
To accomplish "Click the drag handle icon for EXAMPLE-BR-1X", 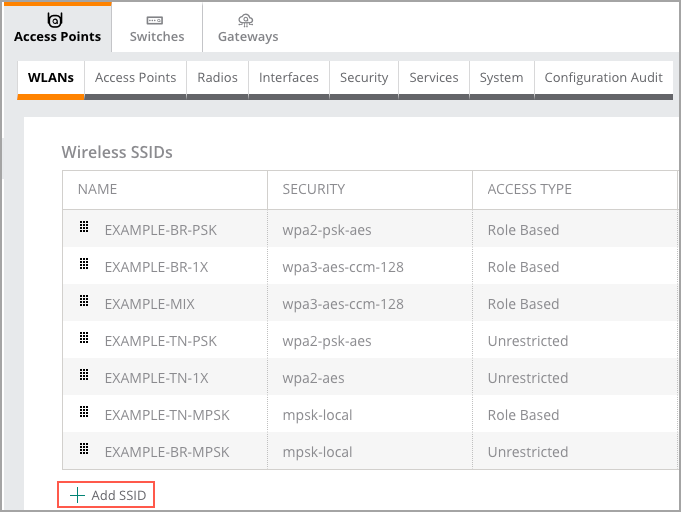I will coord(84,264).
